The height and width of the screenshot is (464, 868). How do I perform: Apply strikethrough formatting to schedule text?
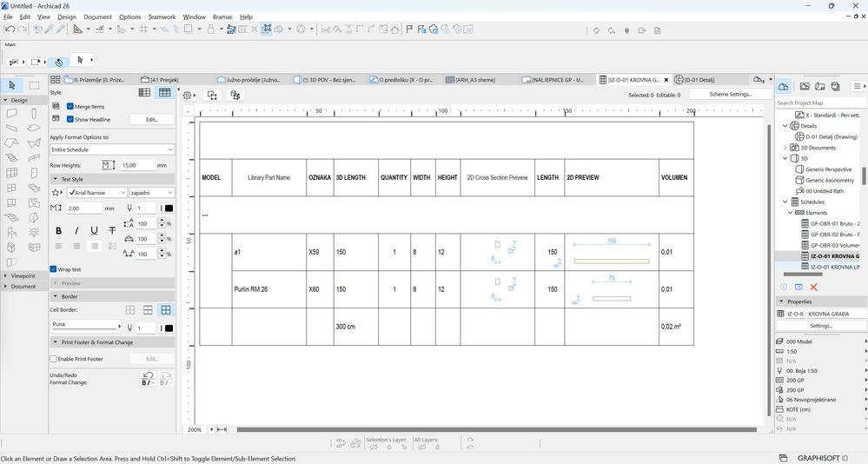tap(112, 230)
